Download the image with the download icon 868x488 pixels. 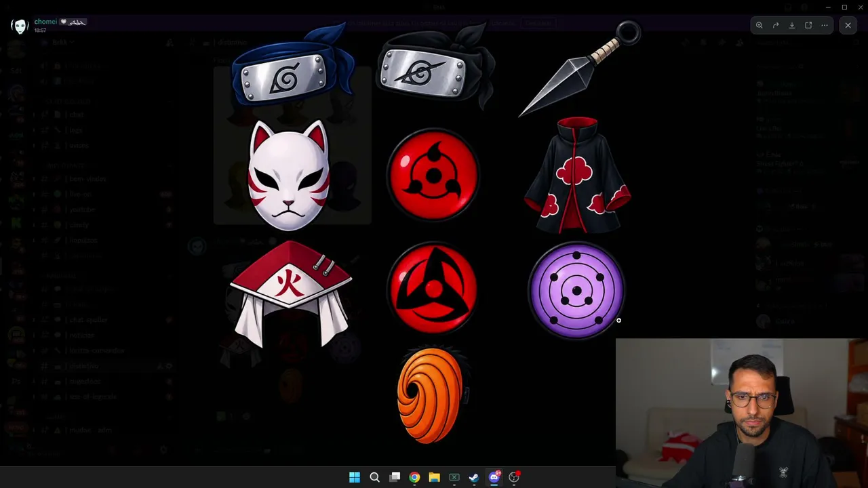(792, 25)
